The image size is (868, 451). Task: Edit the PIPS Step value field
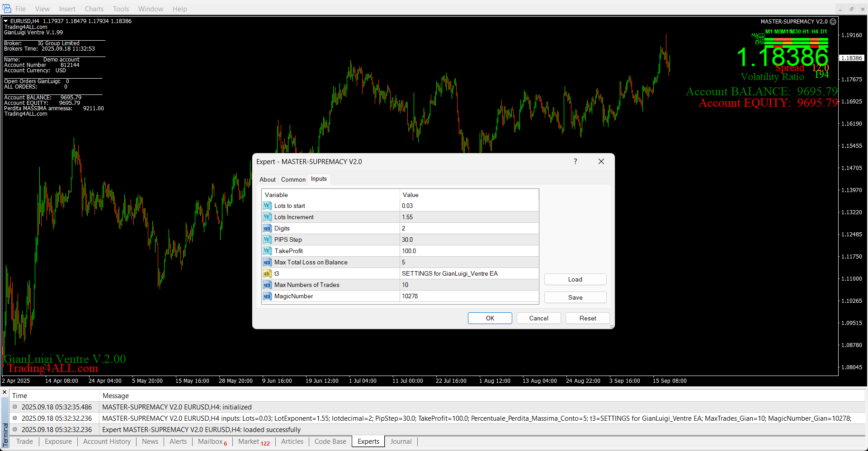(x=468, y=240)
